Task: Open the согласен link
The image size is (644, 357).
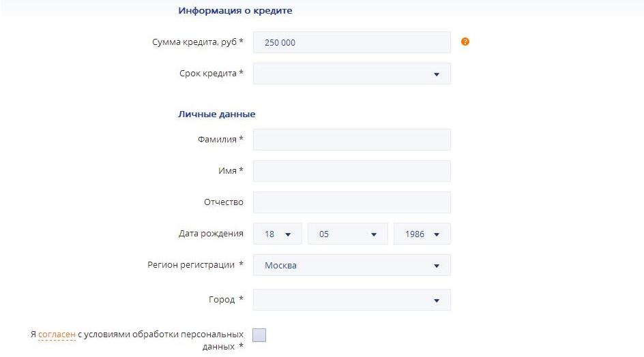Action: point(57,335)
